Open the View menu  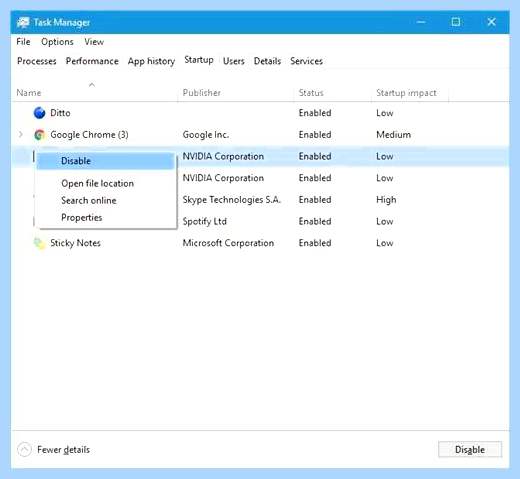tap(94, 42)
